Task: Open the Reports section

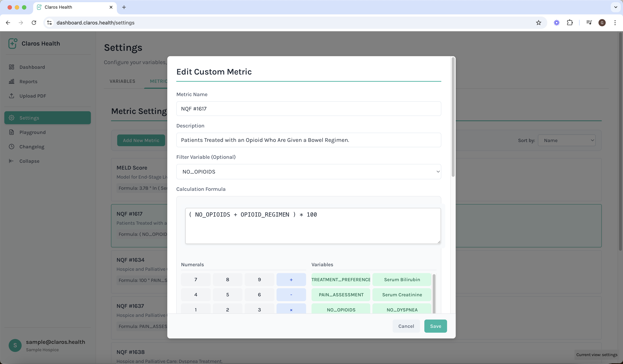Action: click(28, 82)
